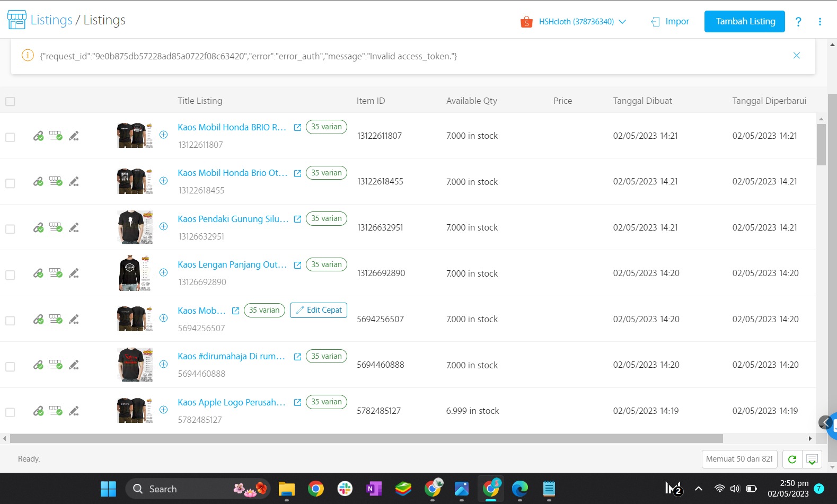
Task: Open external link for Kaos Apple Logo listing
Action: 297,403
